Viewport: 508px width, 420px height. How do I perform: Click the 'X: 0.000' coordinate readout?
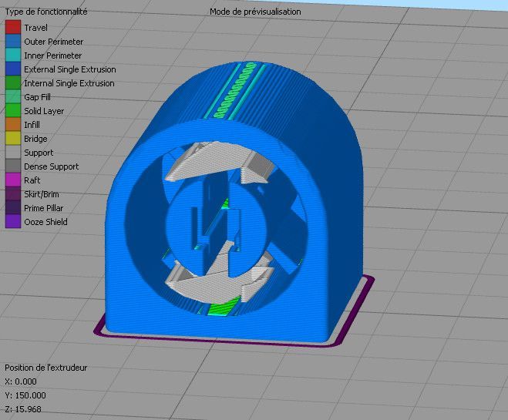(x=21, y=381)
